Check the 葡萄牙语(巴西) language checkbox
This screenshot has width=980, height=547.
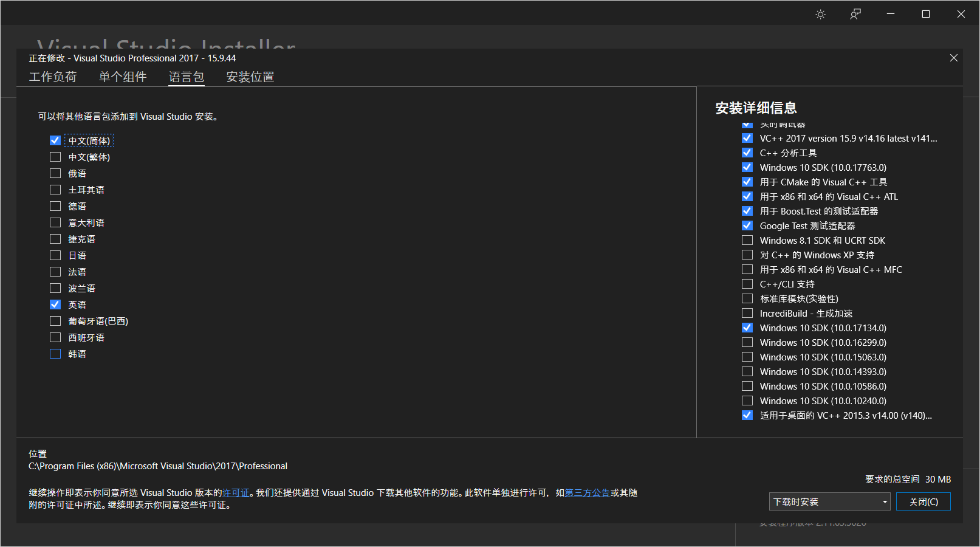click(55, 321)
